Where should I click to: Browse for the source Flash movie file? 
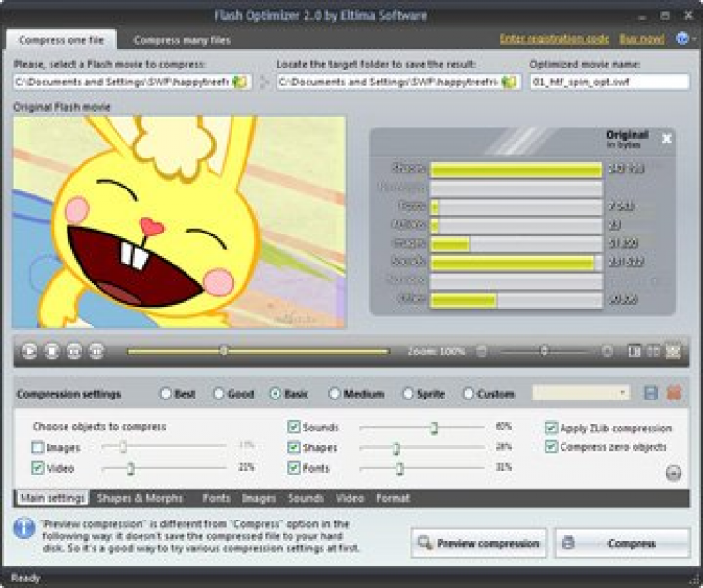(x=240, y=83)
